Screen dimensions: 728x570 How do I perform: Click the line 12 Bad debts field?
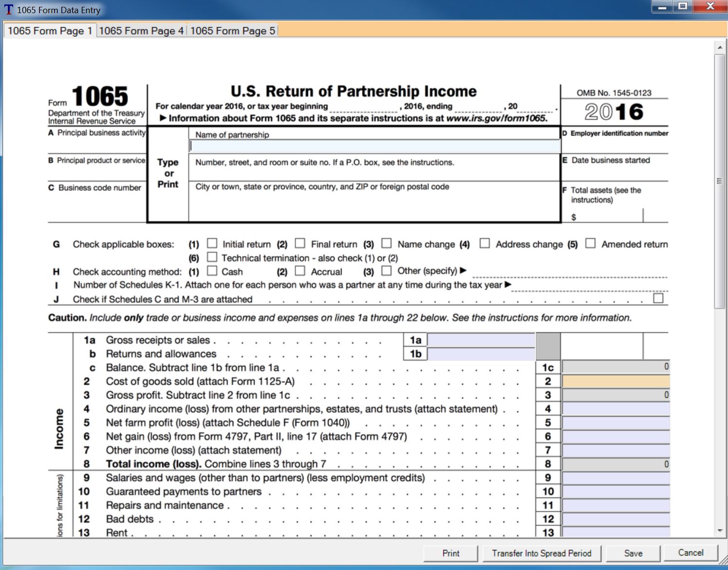coord(616,519)
